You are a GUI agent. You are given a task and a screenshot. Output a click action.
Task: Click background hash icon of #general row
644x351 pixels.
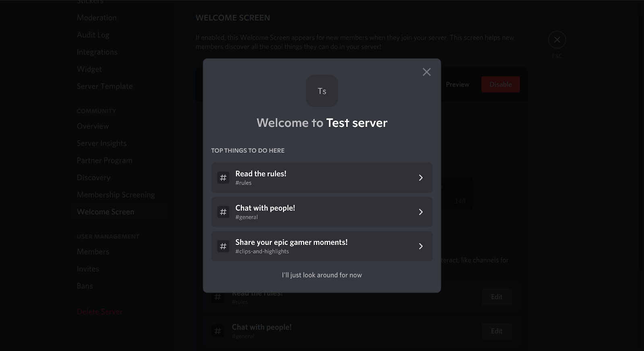(x=218, y=331)
